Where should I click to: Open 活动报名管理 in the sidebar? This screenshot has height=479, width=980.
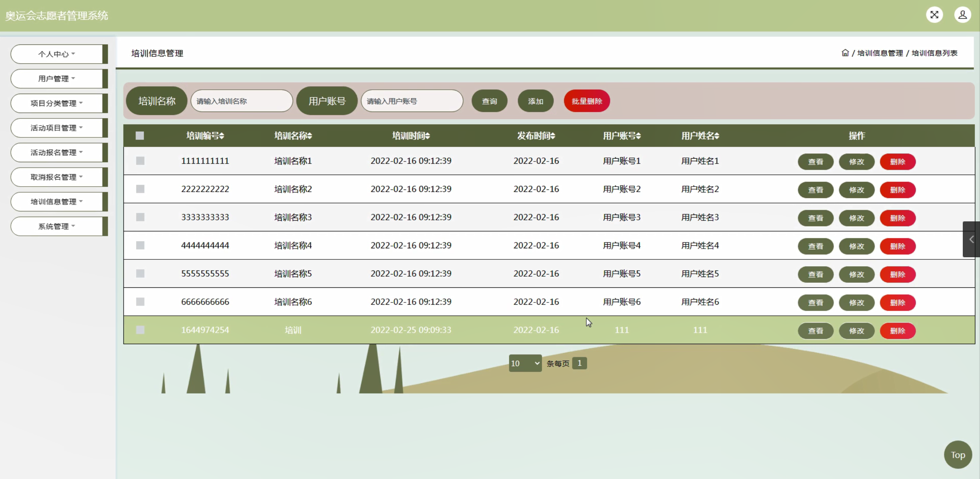(x=56, y=152)
